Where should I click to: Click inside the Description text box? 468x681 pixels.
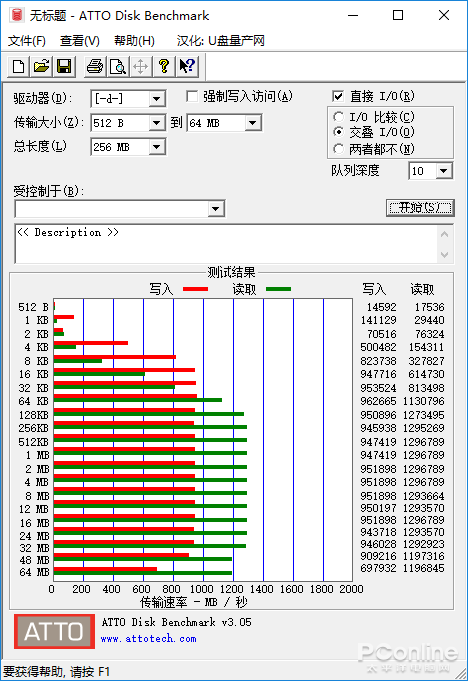226,244
